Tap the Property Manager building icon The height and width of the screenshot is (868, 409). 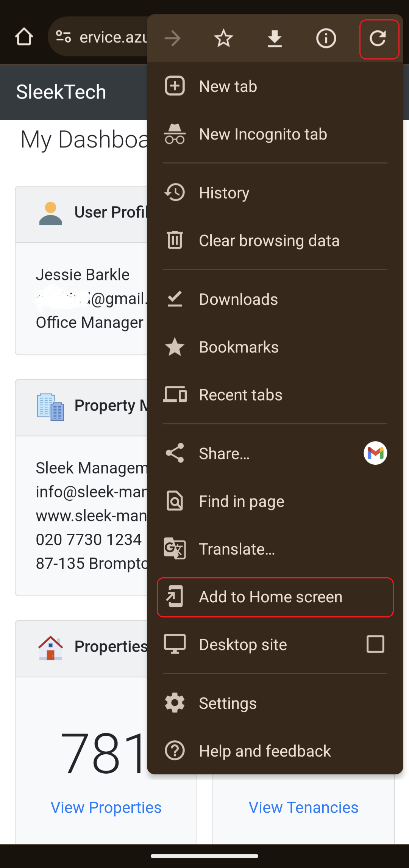tap(50, 407)
